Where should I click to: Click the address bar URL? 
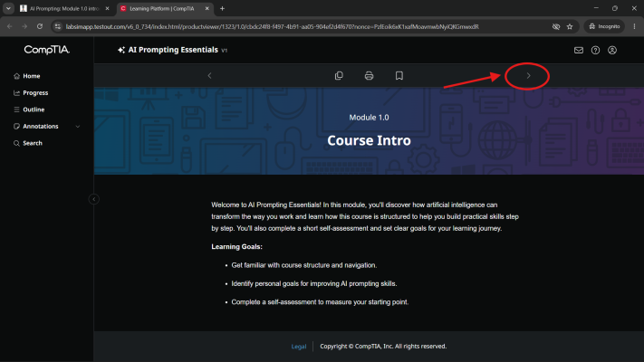pyautogui.click(x=273, y=26)
